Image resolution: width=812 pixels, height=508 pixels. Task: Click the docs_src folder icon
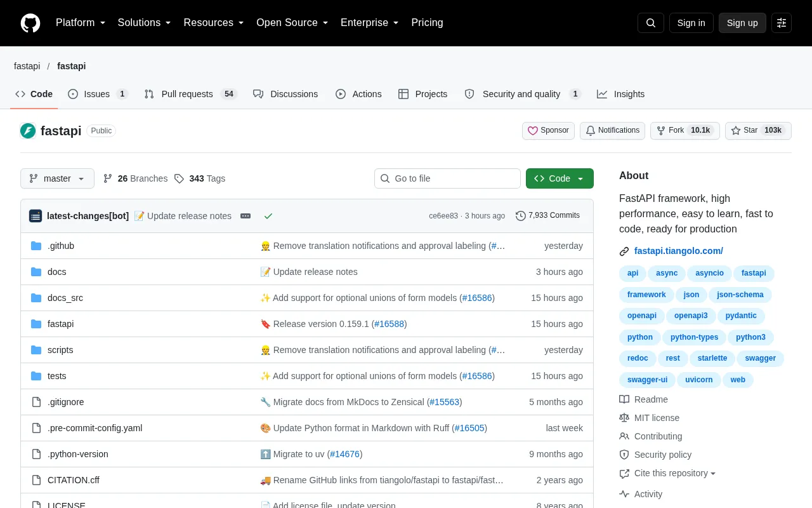36,298
